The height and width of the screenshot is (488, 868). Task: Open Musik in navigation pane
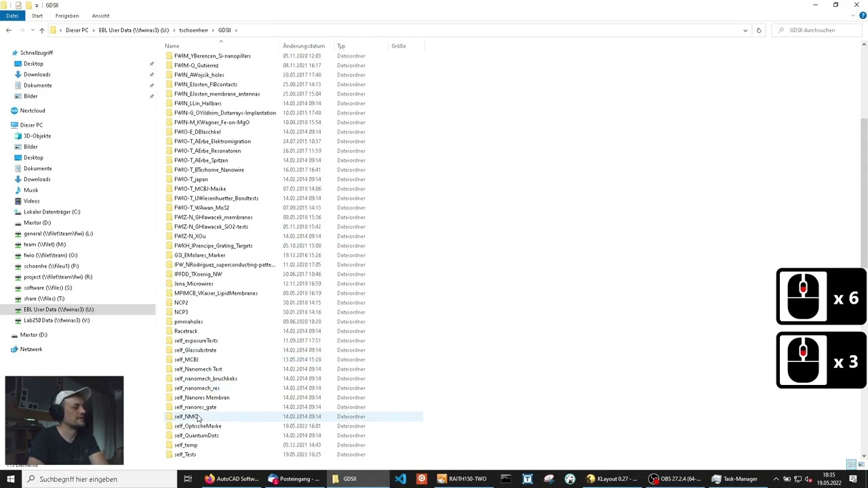point(31,190)
